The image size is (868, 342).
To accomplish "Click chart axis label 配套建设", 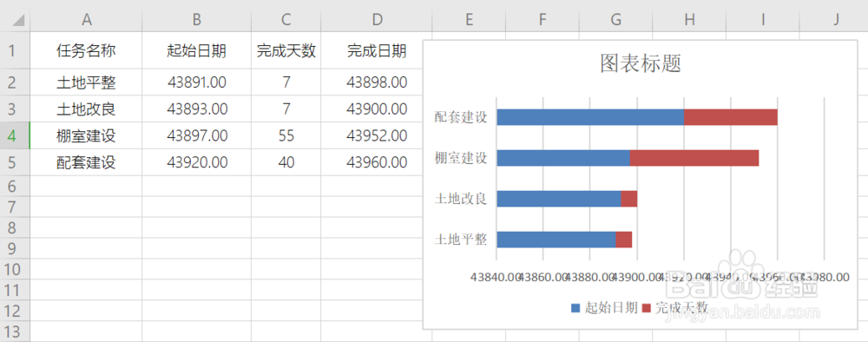I will [461, 117].
